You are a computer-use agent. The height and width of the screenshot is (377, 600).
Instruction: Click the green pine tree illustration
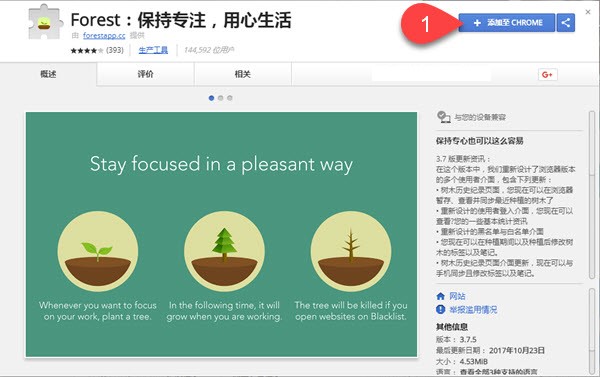click(224, 251)
